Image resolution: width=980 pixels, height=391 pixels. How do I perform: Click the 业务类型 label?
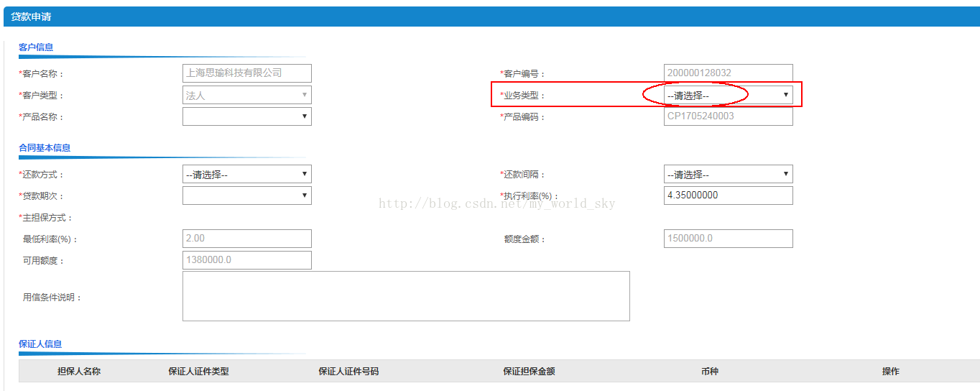click(523, 96)
